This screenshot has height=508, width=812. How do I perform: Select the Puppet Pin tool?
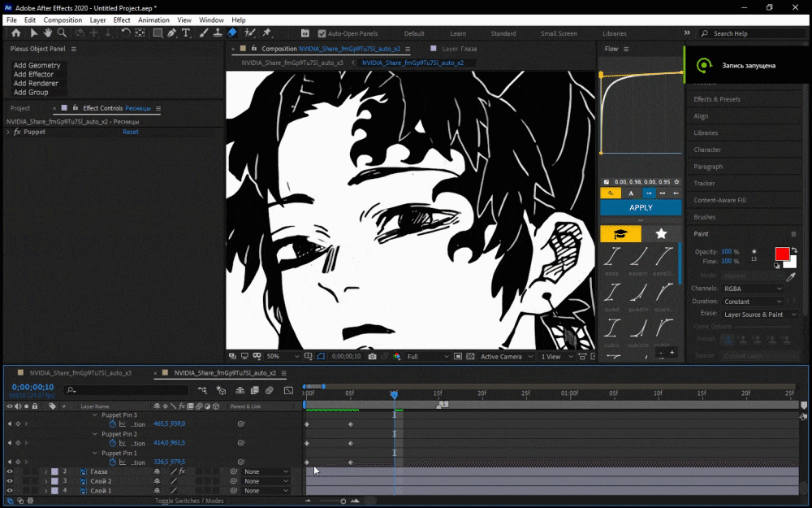point(266,33)
